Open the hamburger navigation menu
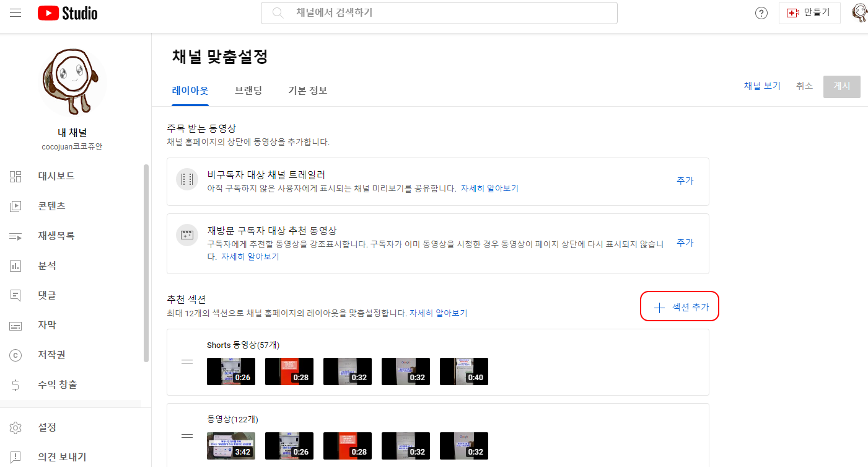 click(x=15, y=12)
